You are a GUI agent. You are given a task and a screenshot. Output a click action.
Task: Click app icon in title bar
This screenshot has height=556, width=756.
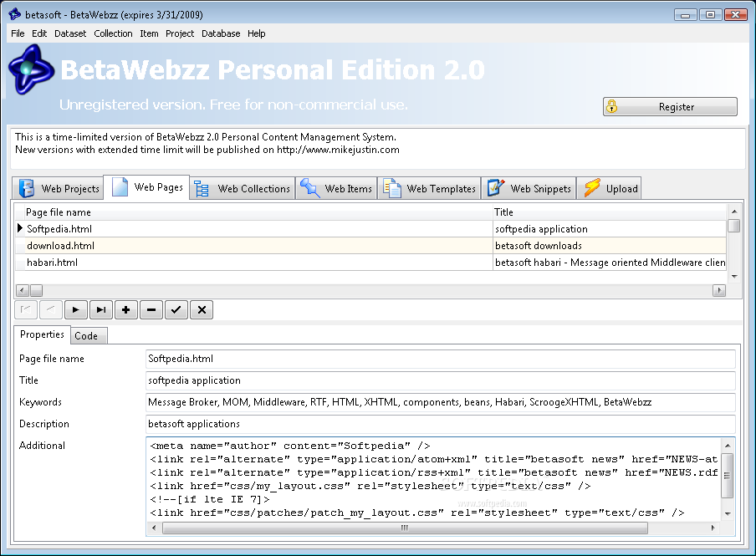[x=15, y=14]
